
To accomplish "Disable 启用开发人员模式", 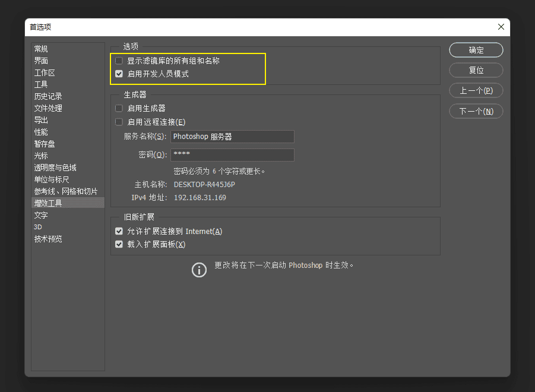I will pos(119,74).
